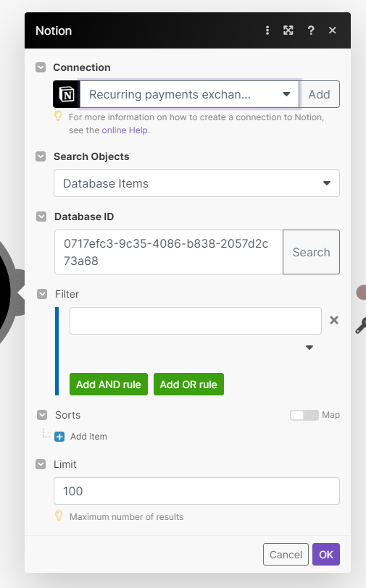Click the Maximum number of results hint
This screenshot has width=366, height=588.
[127, 517]
